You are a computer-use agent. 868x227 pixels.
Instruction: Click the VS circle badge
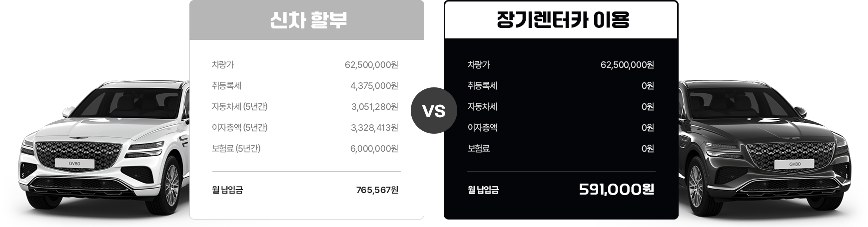coord(434,111)
